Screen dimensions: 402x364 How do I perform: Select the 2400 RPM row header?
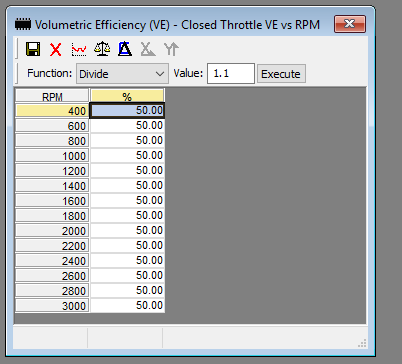click(52, 261)
